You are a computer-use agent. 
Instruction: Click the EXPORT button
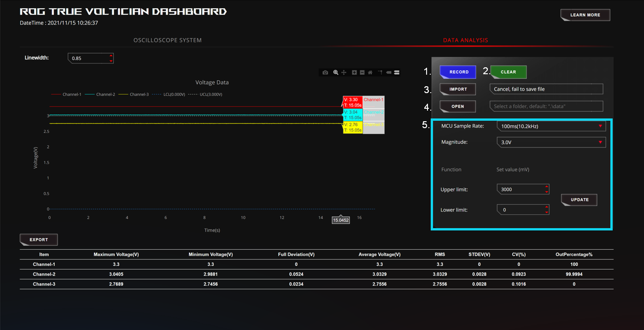[x=39, y=240]
